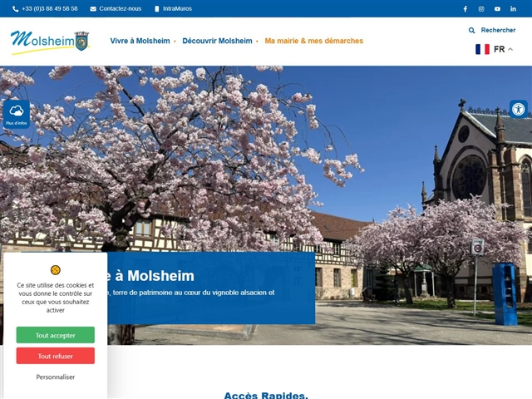Open the weather Plus d'infos widget
The height and width of the screenshot is (399, 532).
pos(17,115)
